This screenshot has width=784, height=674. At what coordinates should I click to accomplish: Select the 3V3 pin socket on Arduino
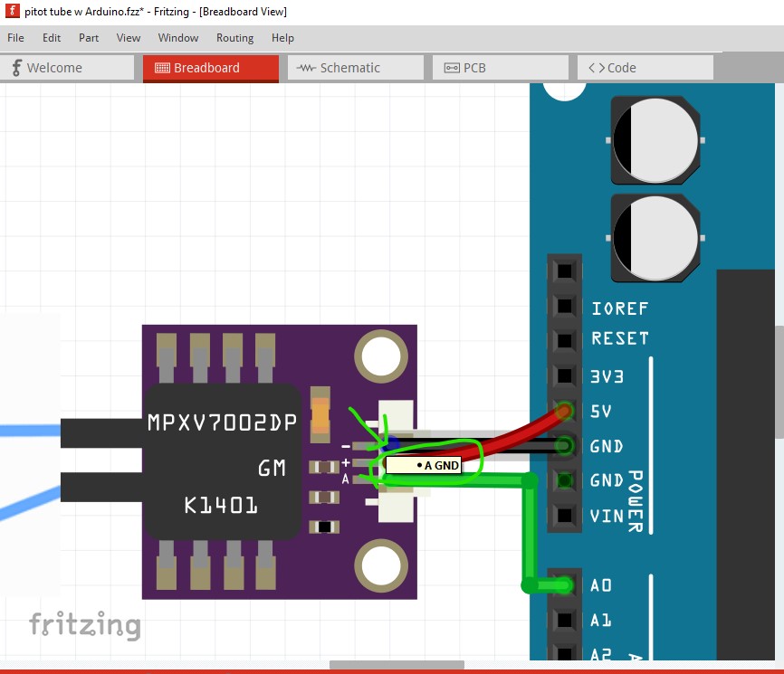[x=565, y=375]
